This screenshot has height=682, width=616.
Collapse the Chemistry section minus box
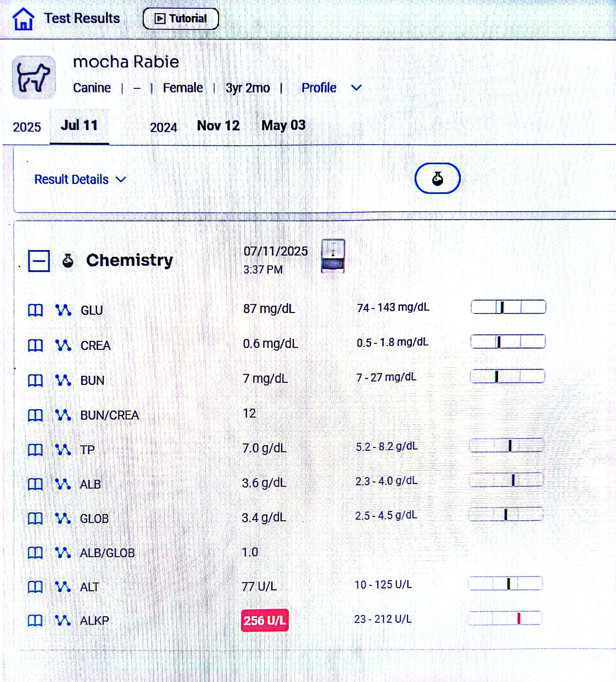coord(39,261)
